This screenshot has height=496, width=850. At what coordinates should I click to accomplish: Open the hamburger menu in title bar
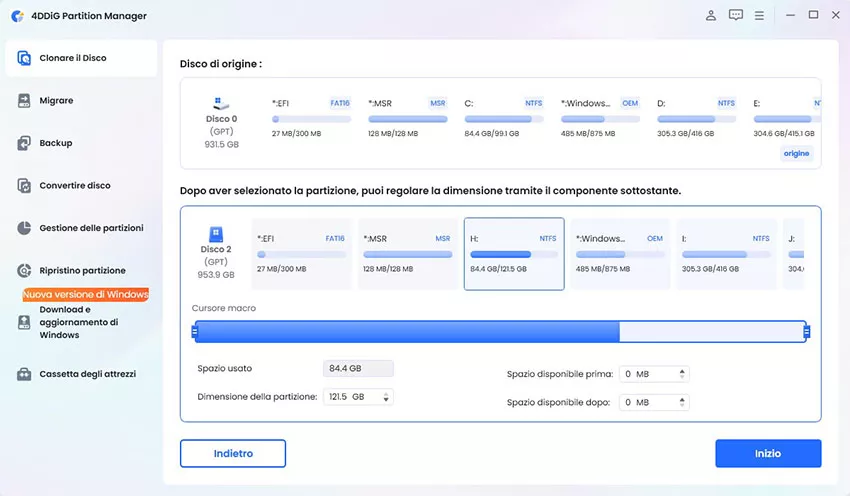pyautogui.click(x=761, y=15)
